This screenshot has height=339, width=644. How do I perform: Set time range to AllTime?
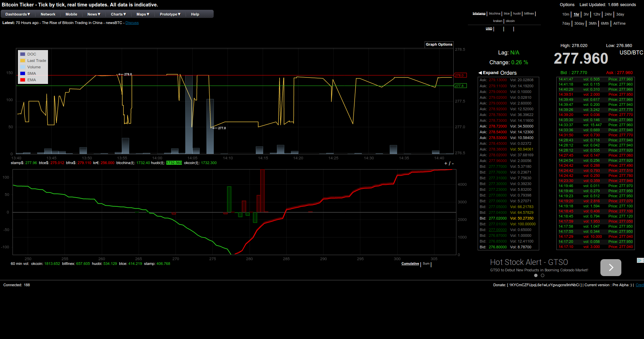pyautogui.click(x=619, y=23)
